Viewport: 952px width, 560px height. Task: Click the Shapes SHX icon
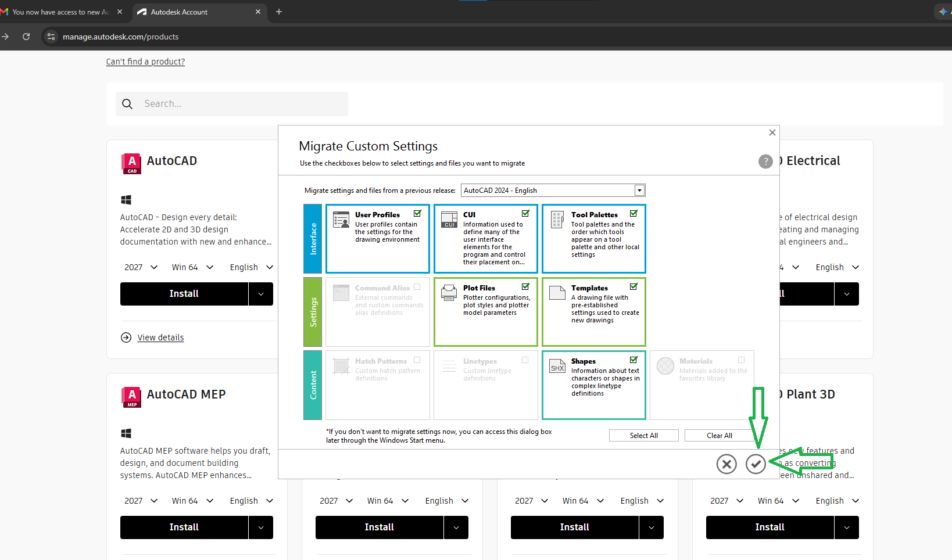[x=557, y=366]
